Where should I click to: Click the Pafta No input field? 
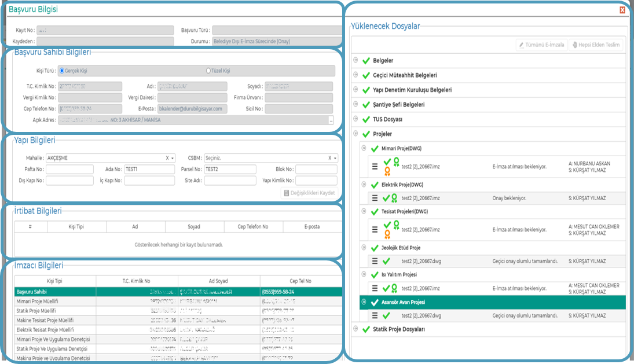click(69, 170)
